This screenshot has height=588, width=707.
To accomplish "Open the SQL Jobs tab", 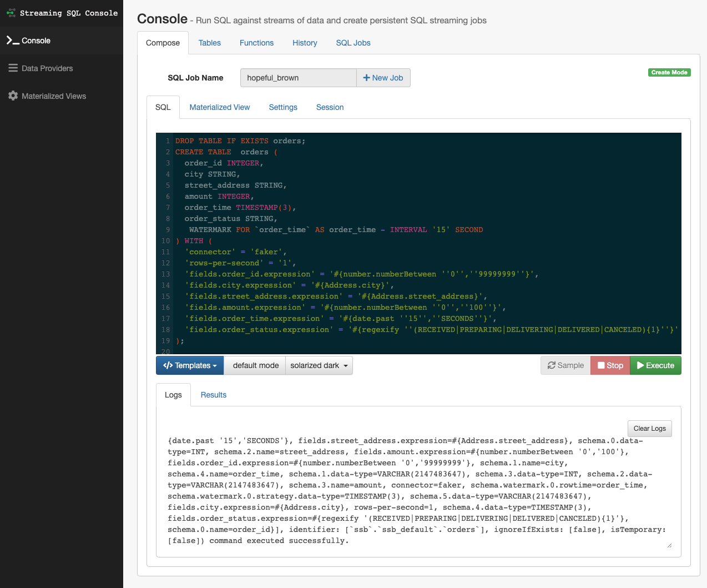I will tap(353, 43).
